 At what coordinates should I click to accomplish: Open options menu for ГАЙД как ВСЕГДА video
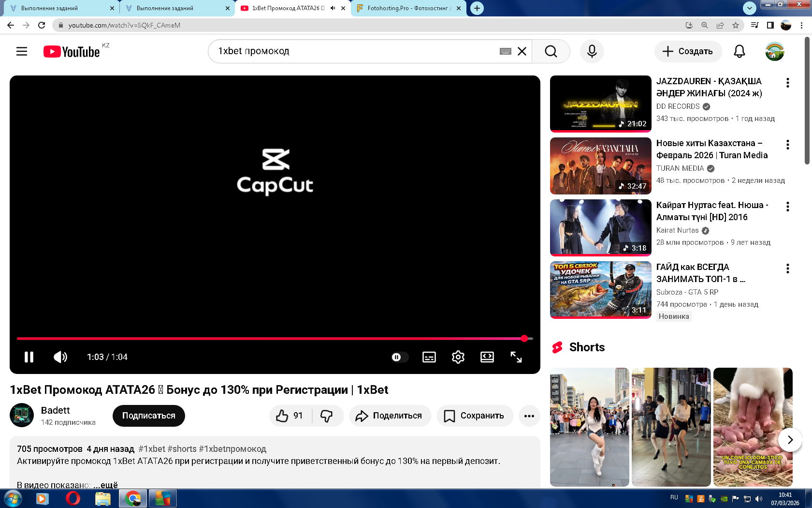788,269
